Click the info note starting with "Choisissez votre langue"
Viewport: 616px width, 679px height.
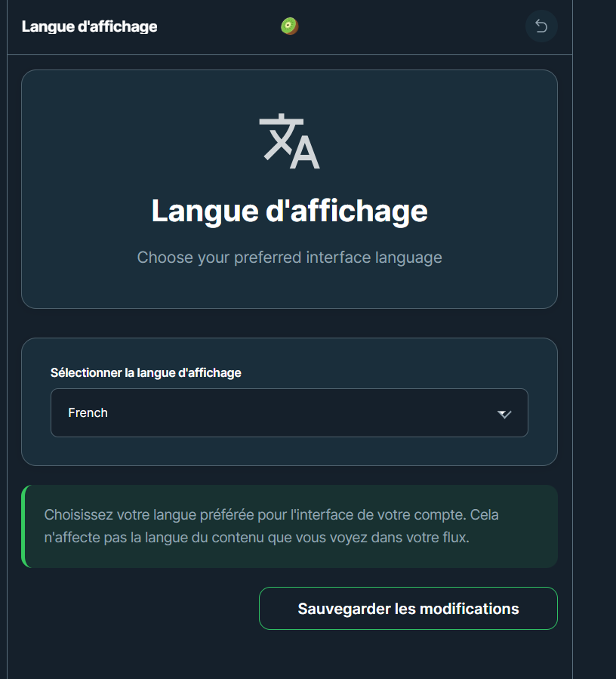tap(272, 526)
